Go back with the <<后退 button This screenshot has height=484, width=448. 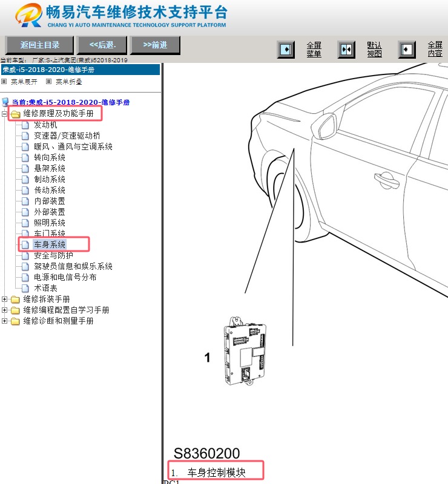pos(102,45)
